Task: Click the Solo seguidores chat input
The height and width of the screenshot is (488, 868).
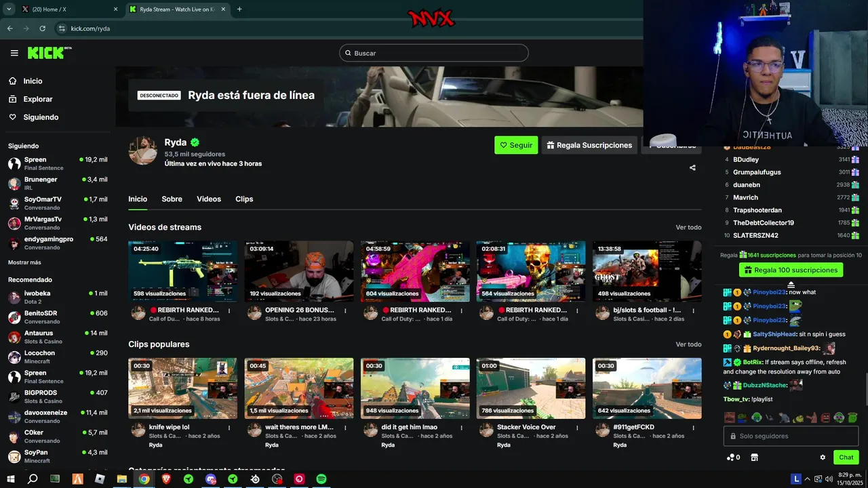Action: point(791,436)
